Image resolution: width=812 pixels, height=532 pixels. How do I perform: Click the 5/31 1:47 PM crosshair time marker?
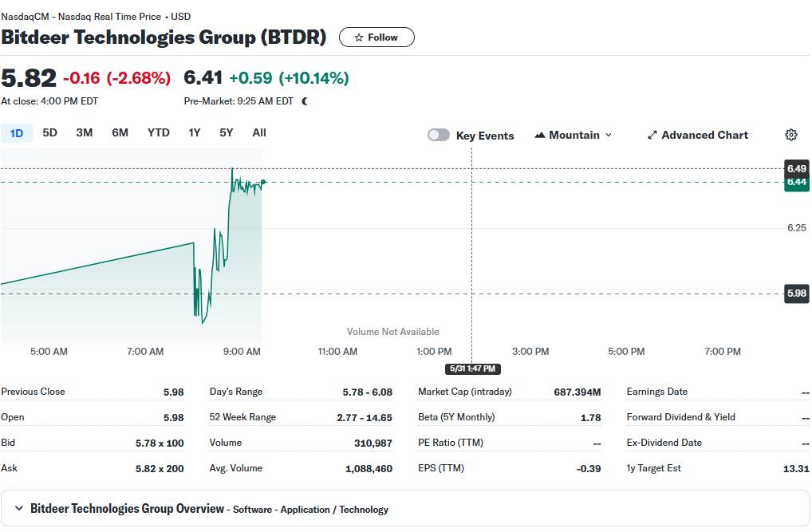click(472, 368)
